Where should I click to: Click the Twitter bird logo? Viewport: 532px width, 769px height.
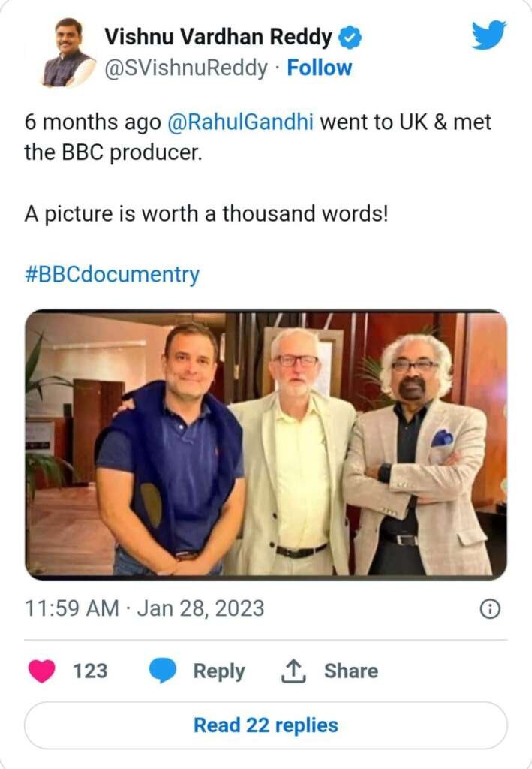pyautogui.click(x=488, y=35)
